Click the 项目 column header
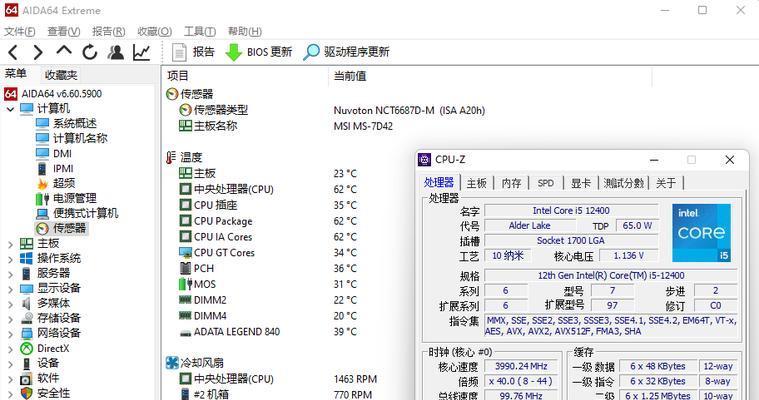The height and width of the screenshot is (400, 759). point(178,76)
